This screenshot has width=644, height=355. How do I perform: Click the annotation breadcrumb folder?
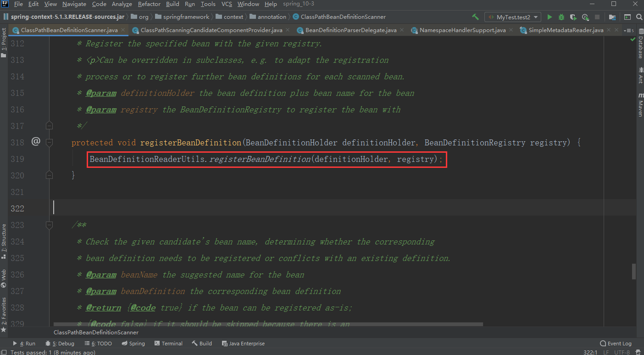268,17
